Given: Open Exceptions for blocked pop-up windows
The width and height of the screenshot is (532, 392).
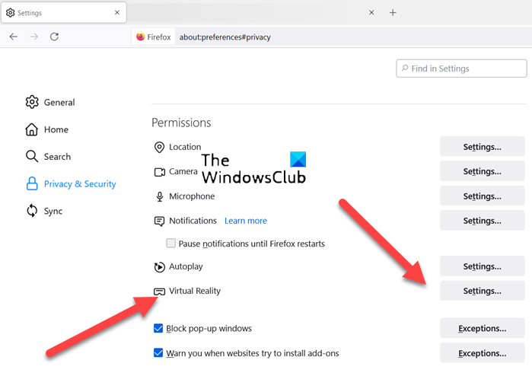Looking at the screenshot, I should (x=482, y=329).
